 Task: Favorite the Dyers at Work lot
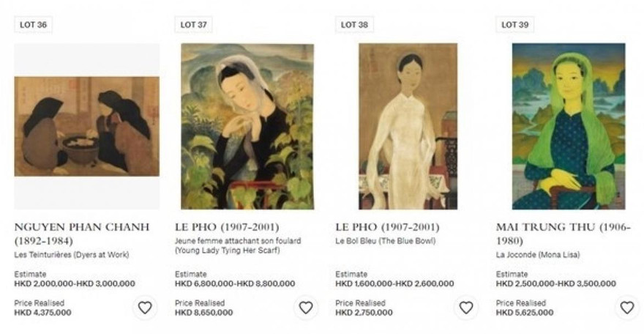coord(145,308)
